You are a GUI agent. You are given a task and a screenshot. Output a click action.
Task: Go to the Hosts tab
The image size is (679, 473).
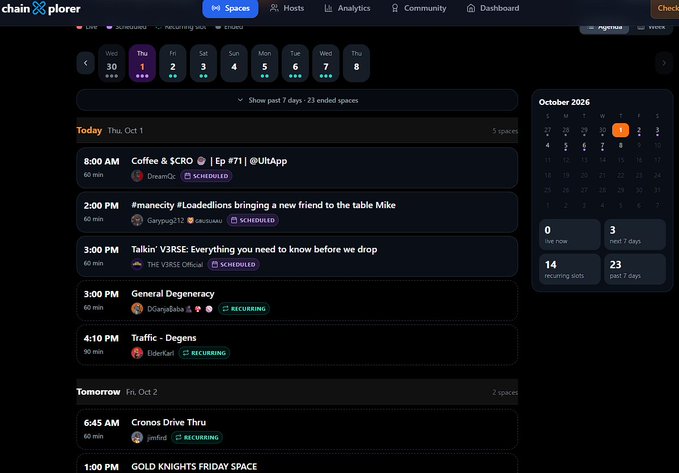click(x=287, y=8)
